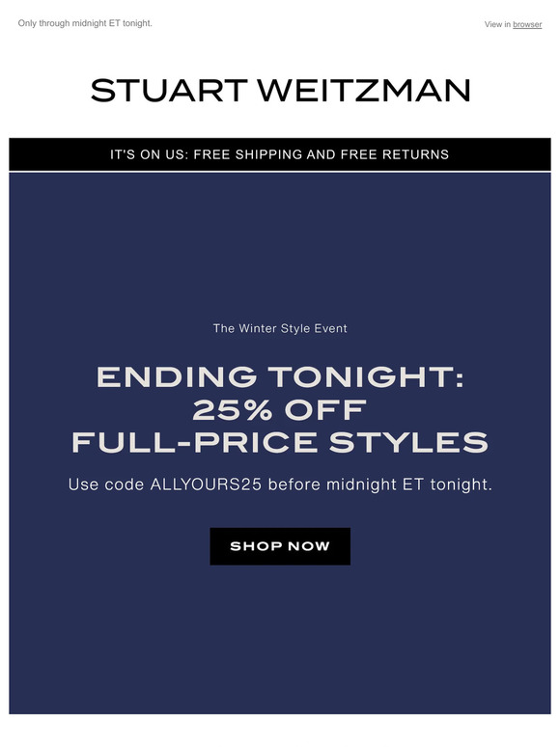This screenshot has width=560, height=747.
Task: Click The Winter Style Event subtitle
Action: [280, 328]
